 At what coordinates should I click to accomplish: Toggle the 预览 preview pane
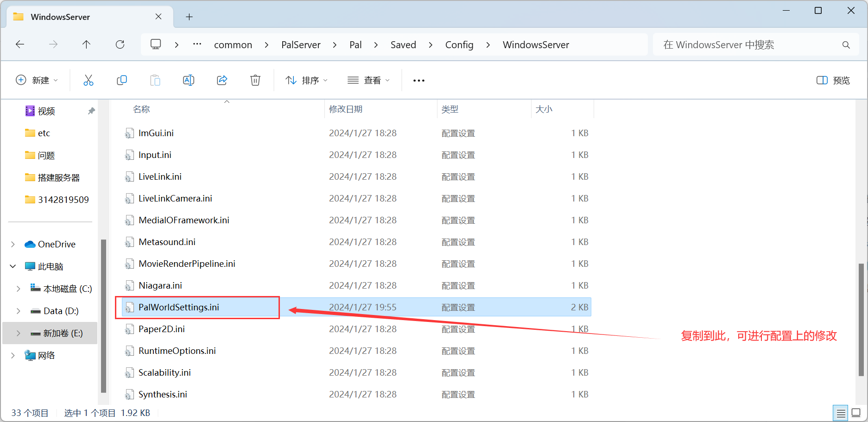tap(833, 80)
